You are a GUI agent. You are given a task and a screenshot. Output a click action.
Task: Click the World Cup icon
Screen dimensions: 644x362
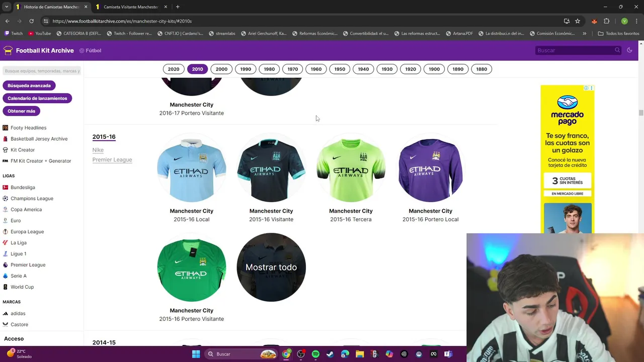[6, 287]
